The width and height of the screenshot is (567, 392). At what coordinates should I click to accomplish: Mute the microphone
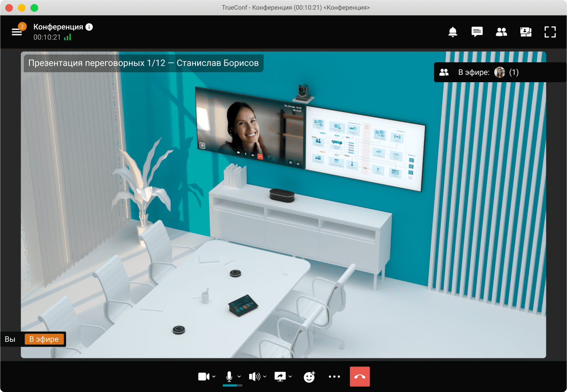[x=230, y=376]
